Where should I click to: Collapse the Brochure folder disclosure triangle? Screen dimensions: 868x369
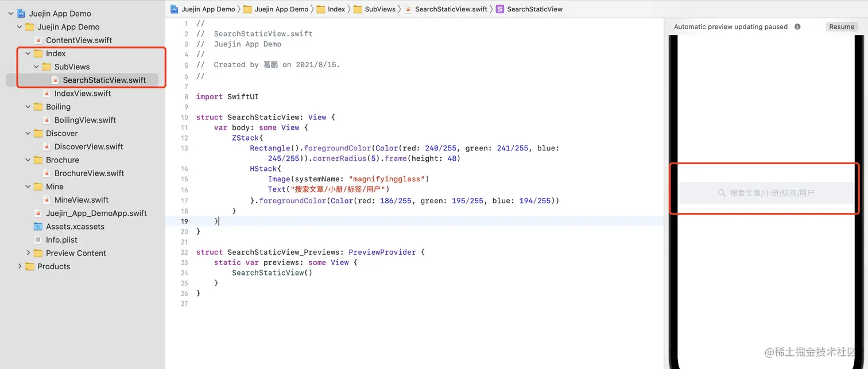[28, 160]
